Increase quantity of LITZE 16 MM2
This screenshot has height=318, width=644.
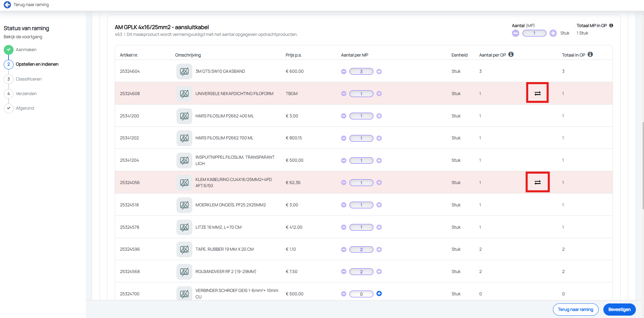click(379, 227)
